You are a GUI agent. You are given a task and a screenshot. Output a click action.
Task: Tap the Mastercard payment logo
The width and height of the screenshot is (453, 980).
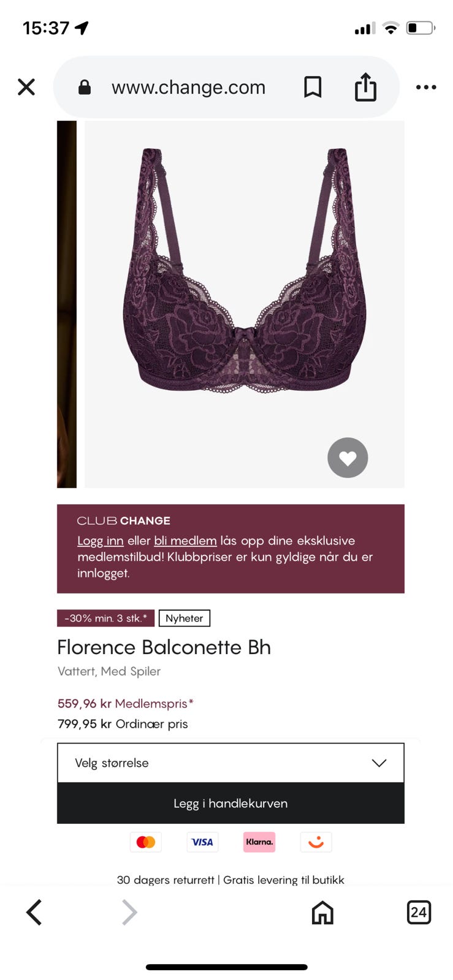pyautogui.click(x=146, y=842)
